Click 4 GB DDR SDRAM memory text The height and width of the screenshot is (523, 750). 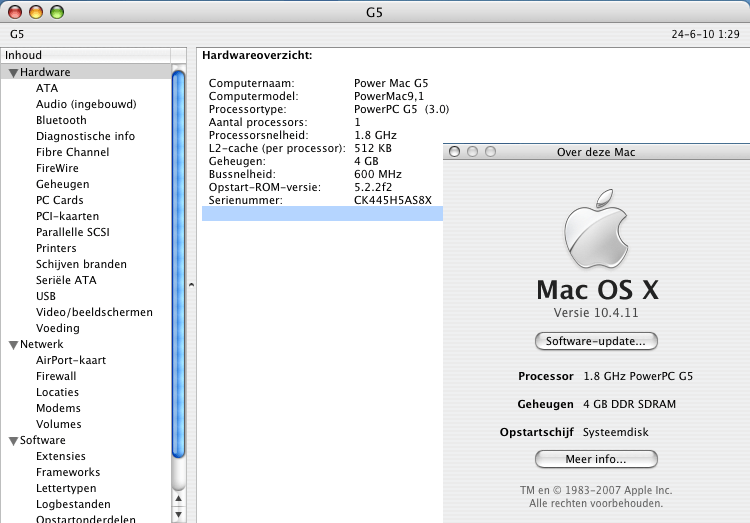[629, 404]
